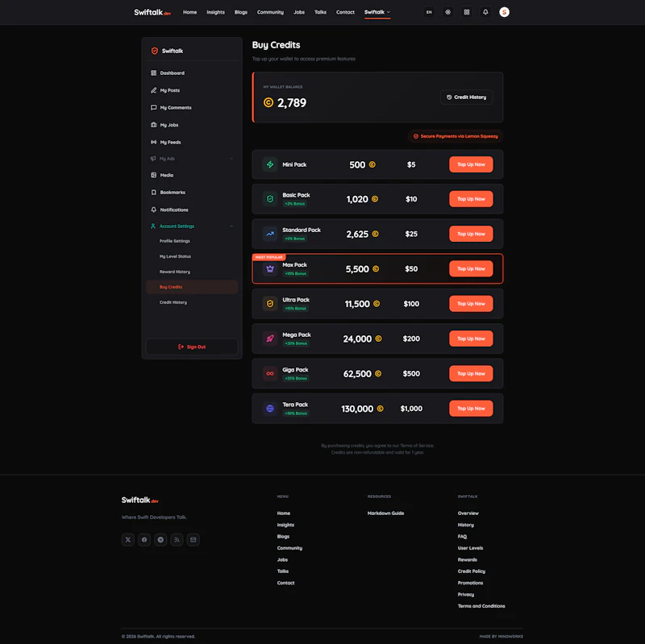The image size is (645, 644).
Task: Top up the Giga Pack
Action: (471, 373)
